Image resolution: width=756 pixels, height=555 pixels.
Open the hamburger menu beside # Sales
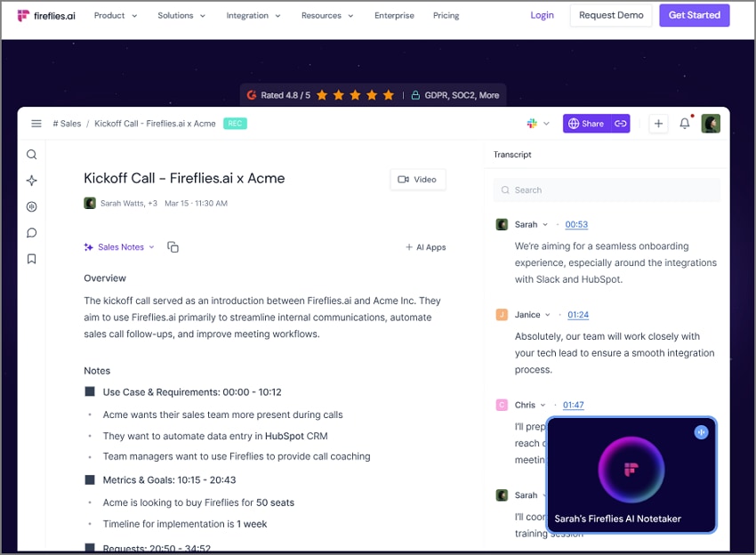pyautogui.click(x=36, y=123)
